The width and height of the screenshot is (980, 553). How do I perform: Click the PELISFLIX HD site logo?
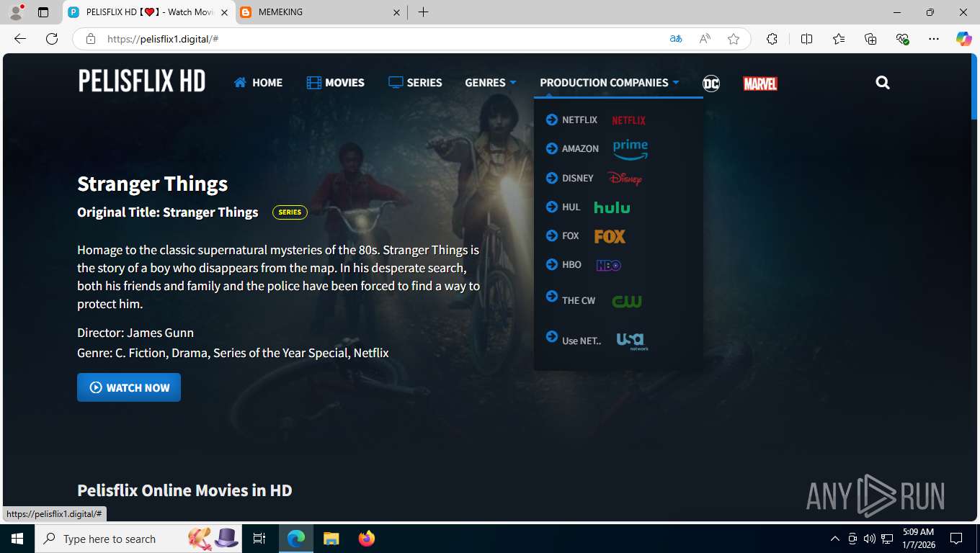click(142, 81)
